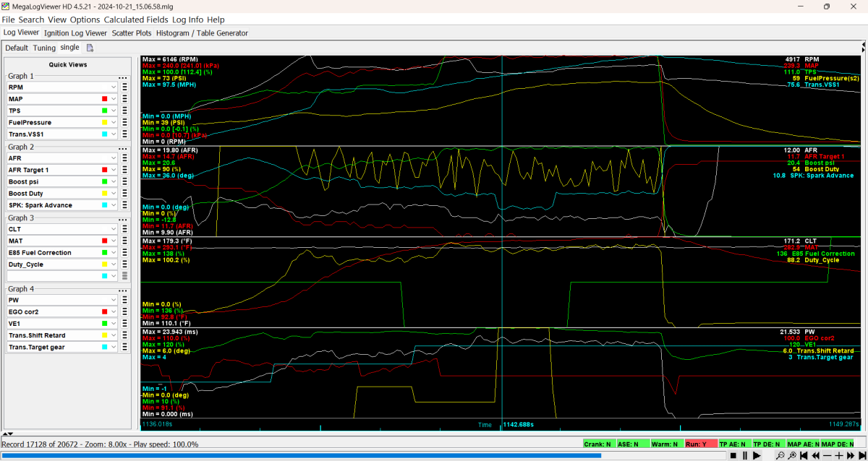Viewport: 868px width, 461px height.
Task: Jump to the end of the log
Action: coord(862,455)
